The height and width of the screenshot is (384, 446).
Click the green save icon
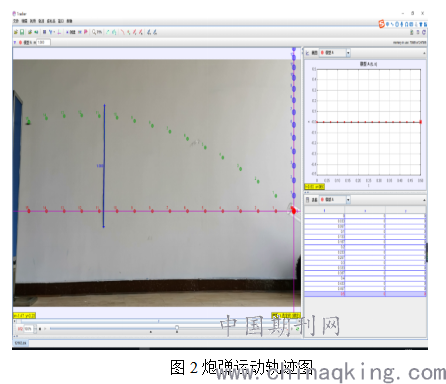click(22, 32)
